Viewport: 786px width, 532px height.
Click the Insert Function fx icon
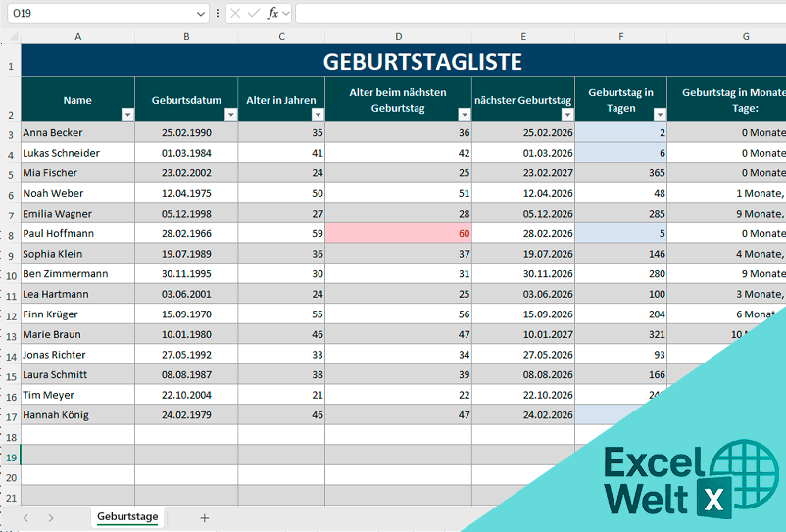point(272,14)
